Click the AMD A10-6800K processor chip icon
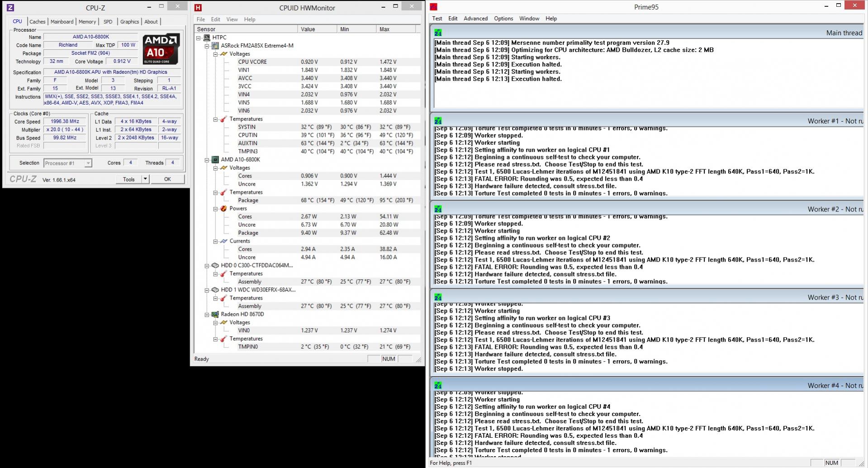This screenshot has height=468, width=868. point(215,160)
